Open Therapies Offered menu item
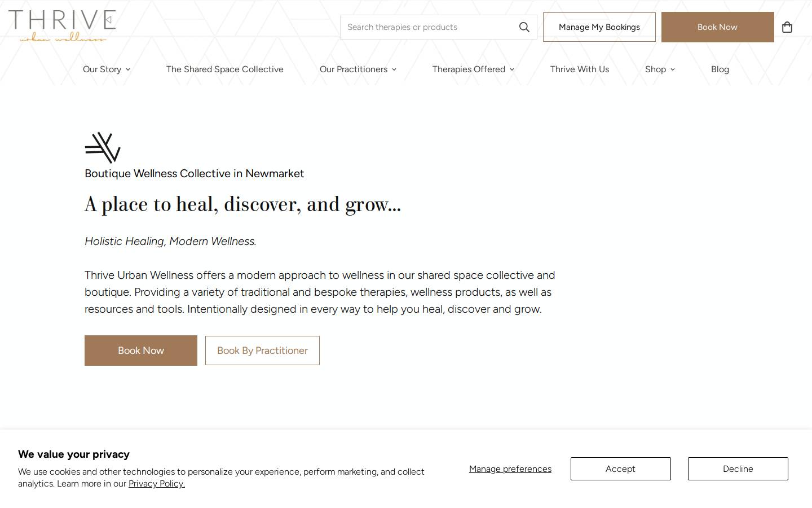 pyautogui.click(x=469, y=69)
